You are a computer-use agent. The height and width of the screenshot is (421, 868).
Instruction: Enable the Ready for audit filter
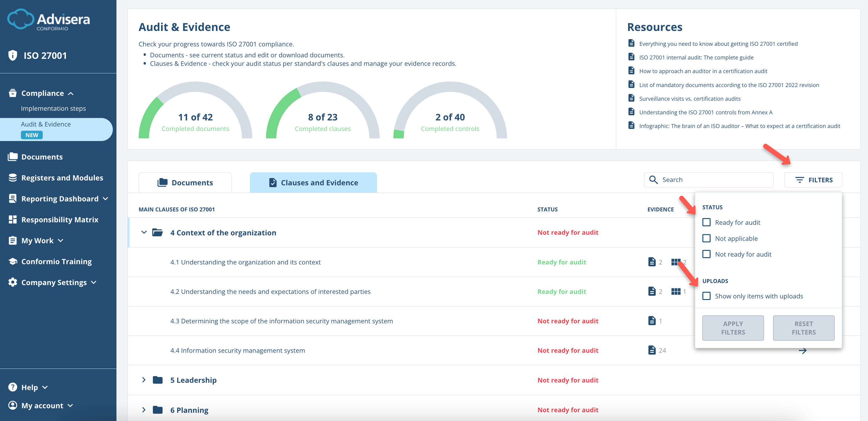(707, 222)
